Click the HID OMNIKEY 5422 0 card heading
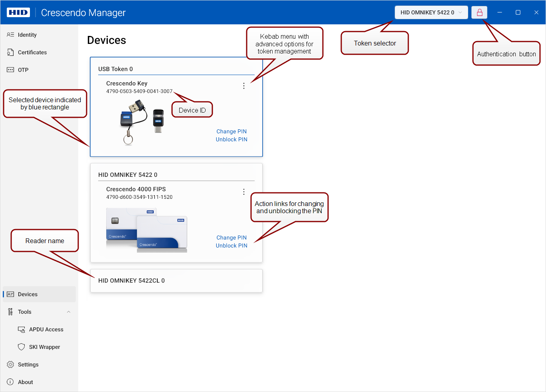This screenshot has width=546, height=392. [128, 175]
